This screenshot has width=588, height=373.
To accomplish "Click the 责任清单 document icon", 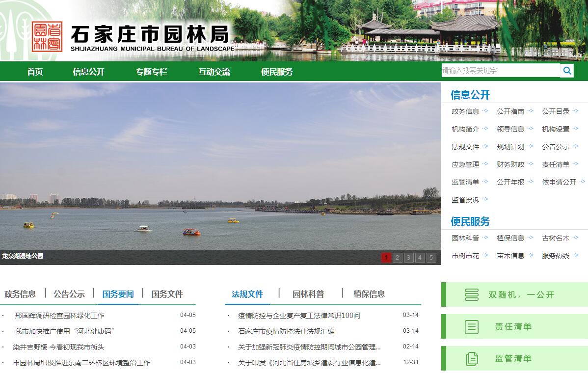I will (x=471, y=327).
